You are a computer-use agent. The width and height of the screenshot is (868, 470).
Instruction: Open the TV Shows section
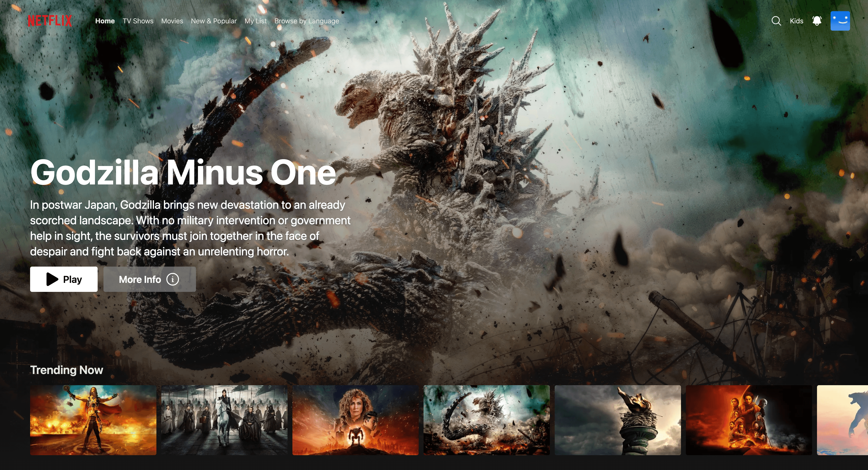click(138, 21)
